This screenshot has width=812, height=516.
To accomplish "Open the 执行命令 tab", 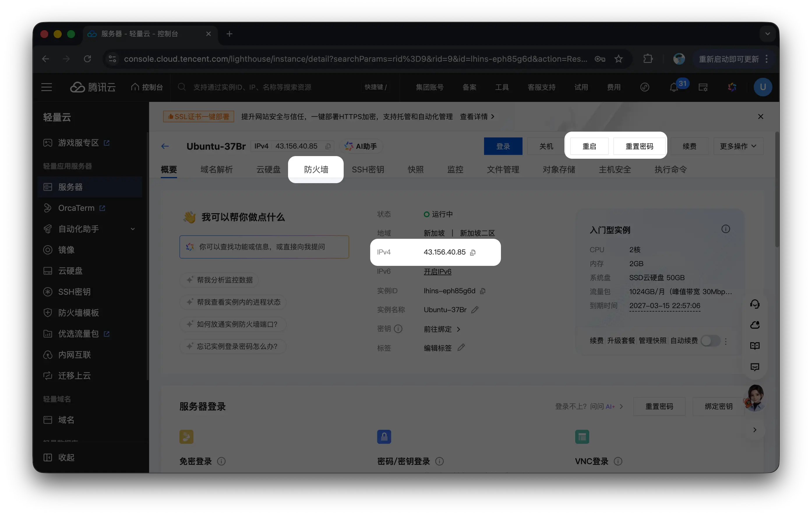I will coord(670,170).
